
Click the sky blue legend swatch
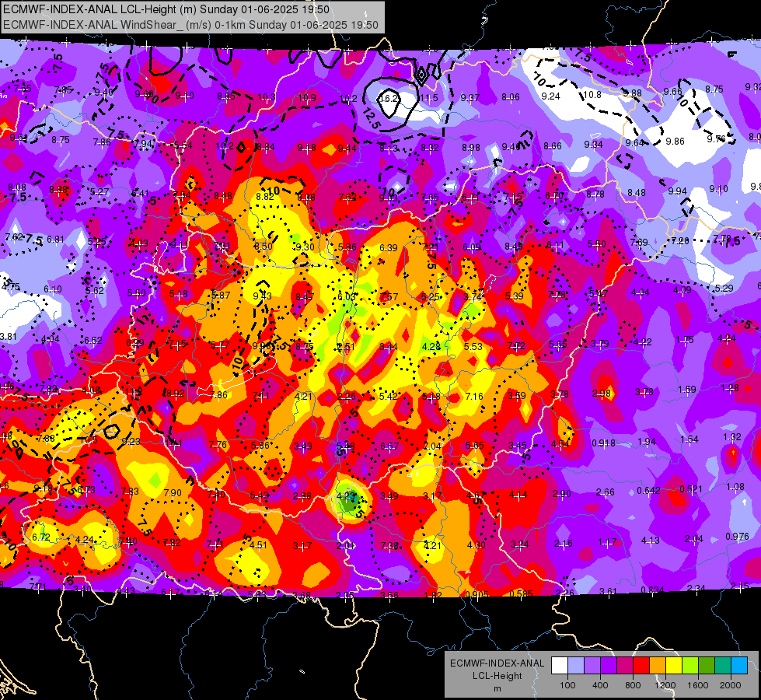pos(739,665)
